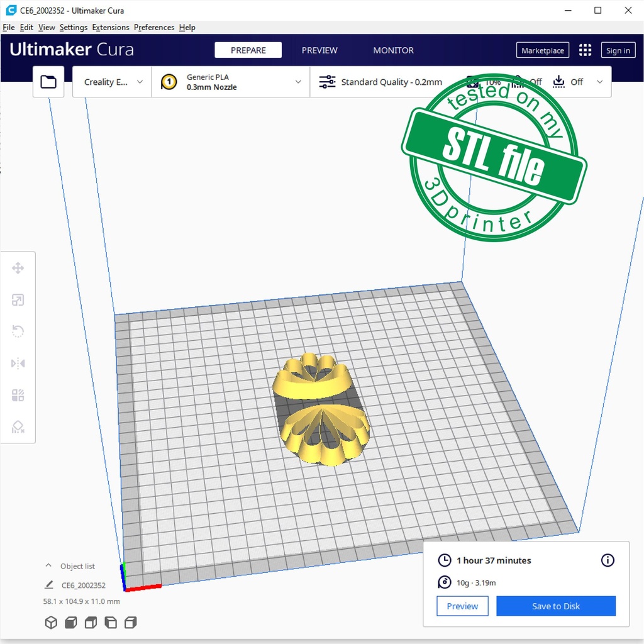Switch to 3D perspective view cube
The width and height of the screenshot is (644, 644).
[x=51, y=623]
